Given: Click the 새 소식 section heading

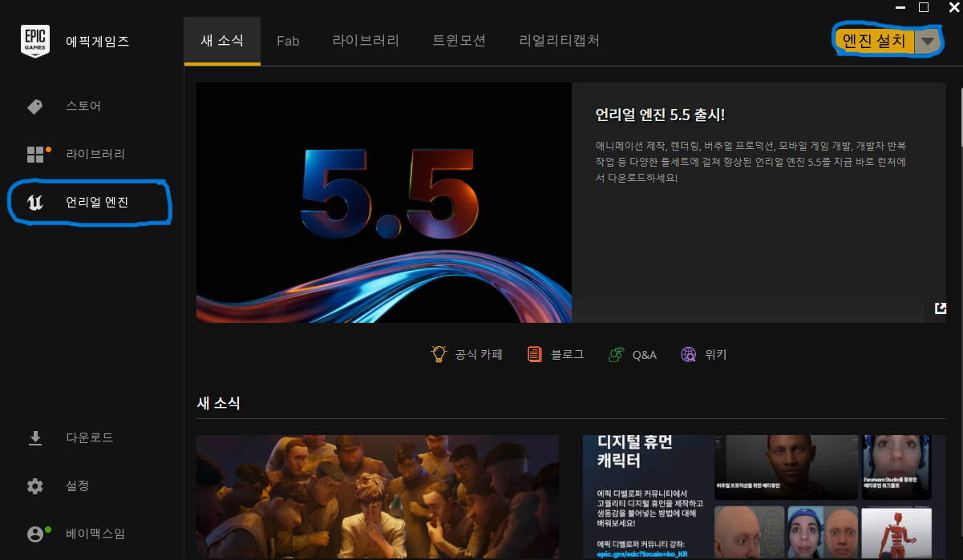Looking at the screenshot, I should 219,403.
